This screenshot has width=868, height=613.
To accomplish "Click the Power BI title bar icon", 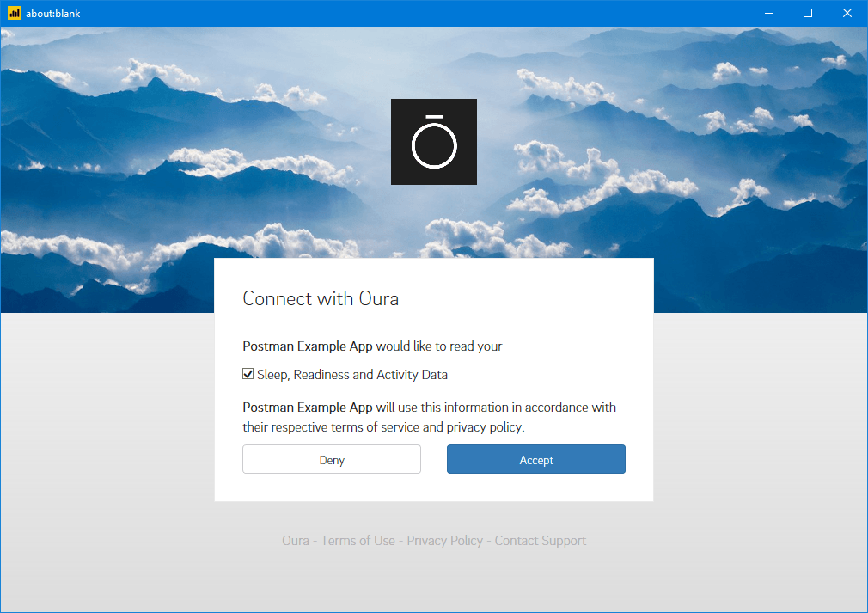I will (15, 13).
